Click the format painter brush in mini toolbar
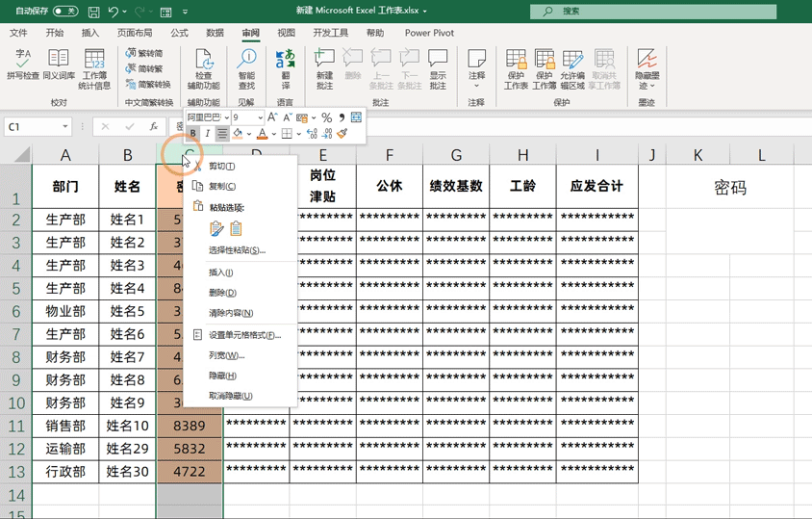 343,134
